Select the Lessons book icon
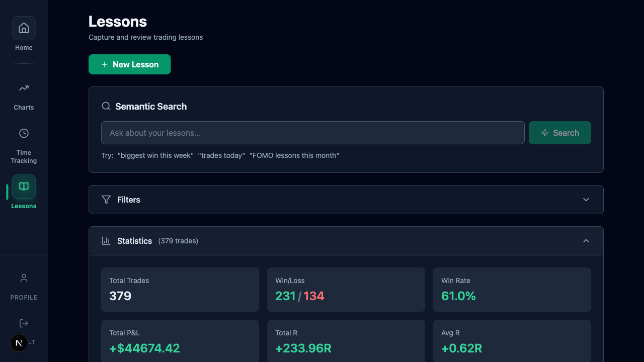Image resolution: width=644 pixels, height=362 pixels. [x=24, y=187]
